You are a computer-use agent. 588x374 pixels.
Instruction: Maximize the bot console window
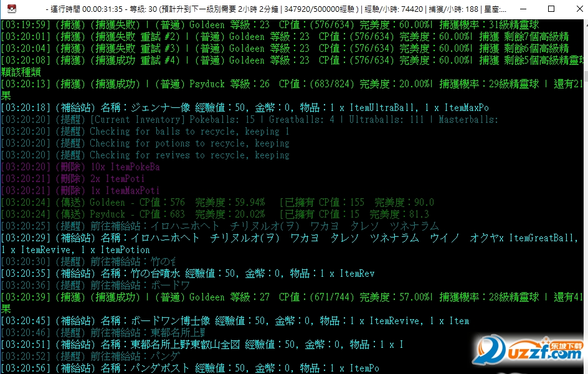[551, 9]
